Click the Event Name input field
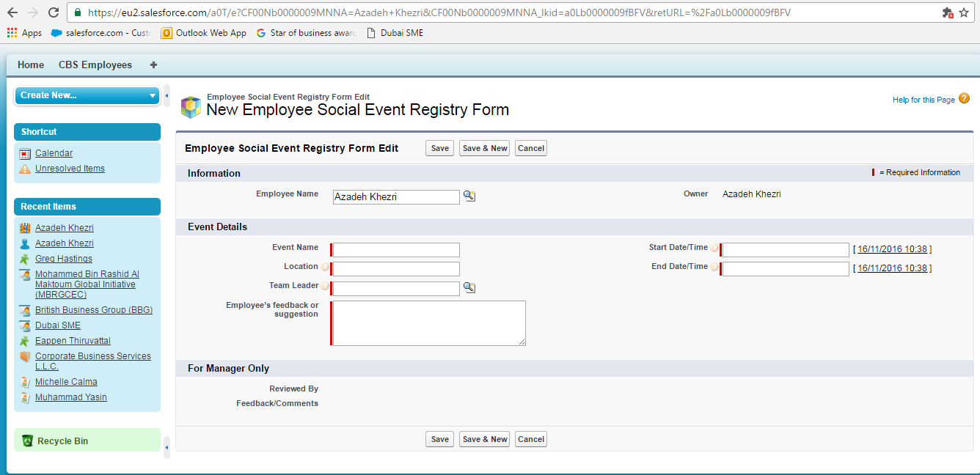This screenshot has width=980, height=475. click(x=396, y=250)
